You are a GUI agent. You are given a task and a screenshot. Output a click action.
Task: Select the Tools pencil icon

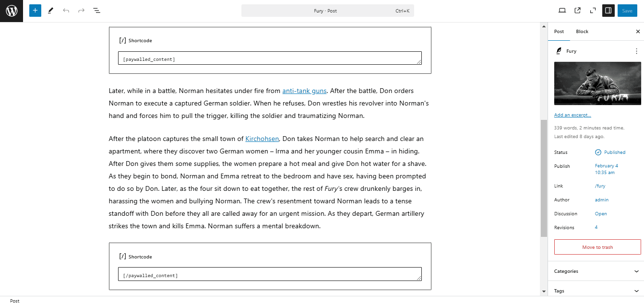coord(50,11)
